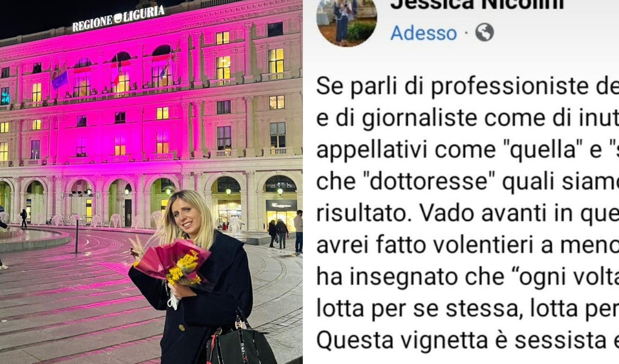Click the "Adesso" post timestamp
This screenshot has width=619, height=364.
click(424, 33)
